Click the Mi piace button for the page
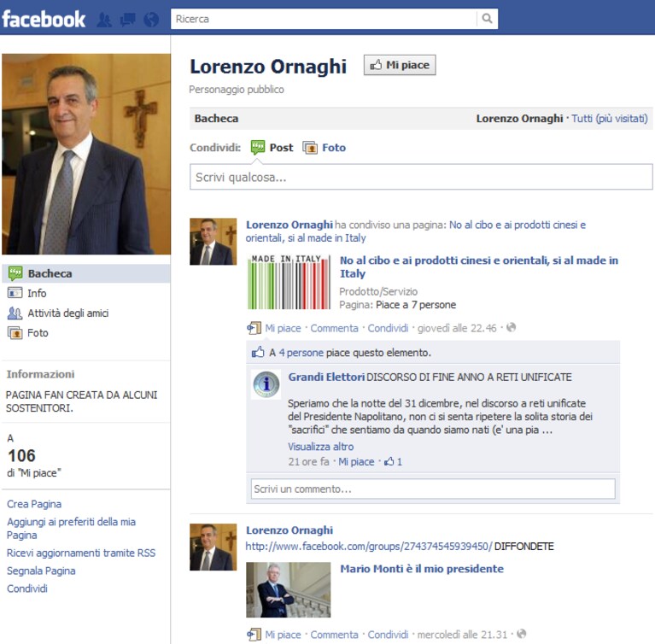The height and width of the screenshot is (644, 655). [x=400, y=65]
